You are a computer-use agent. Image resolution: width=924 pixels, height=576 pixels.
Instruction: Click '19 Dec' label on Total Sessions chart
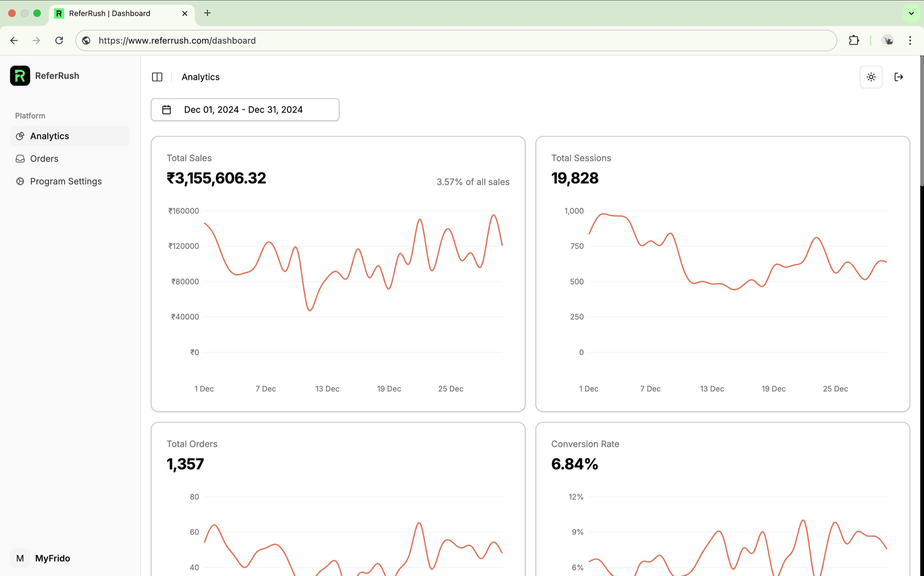(774, 389)
